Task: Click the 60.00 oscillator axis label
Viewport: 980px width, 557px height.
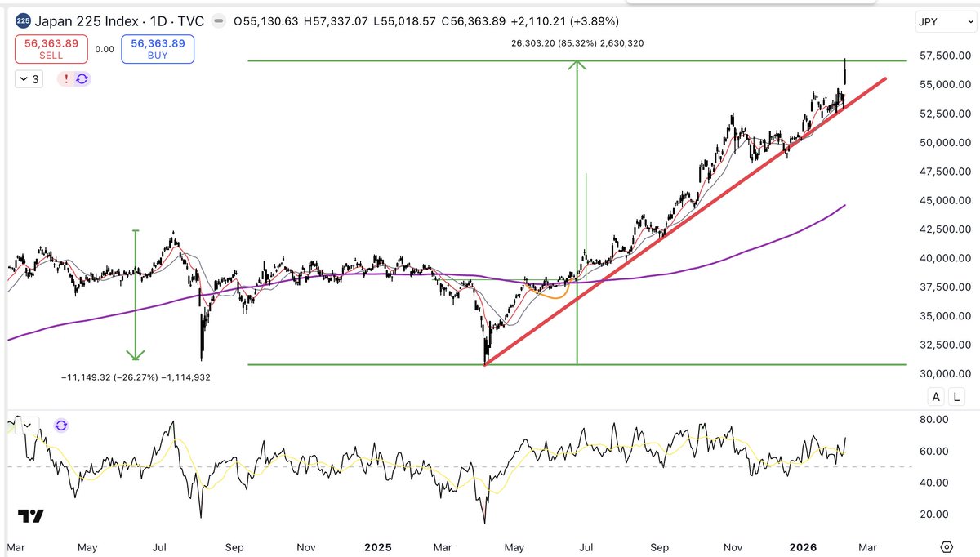Action: (x=933, y=451)
